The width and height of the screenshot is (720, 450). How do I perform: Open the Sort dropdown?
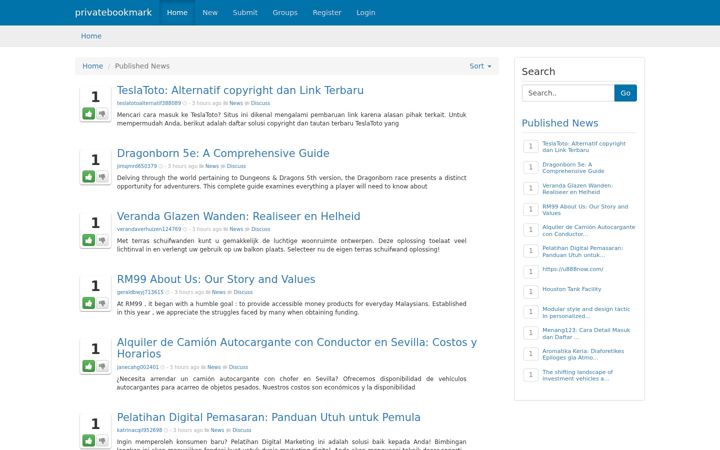[x=480, y=66]
